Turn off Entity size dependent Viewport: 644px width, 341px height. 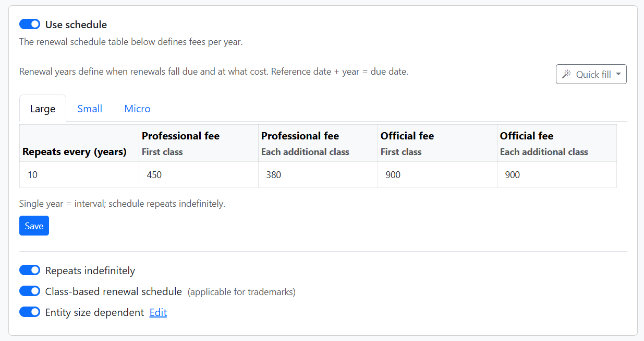pos(30,312)
